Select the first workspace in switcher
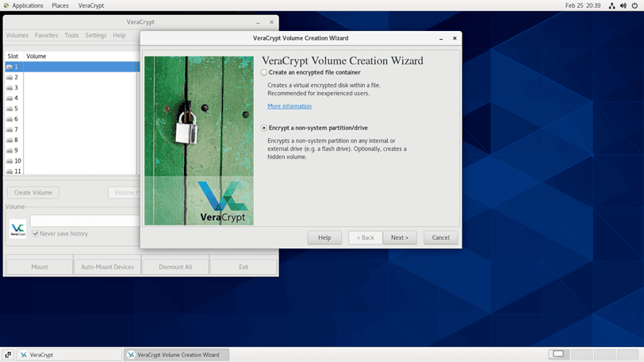This screenshot has height=362, width=644. pos(558,354)
